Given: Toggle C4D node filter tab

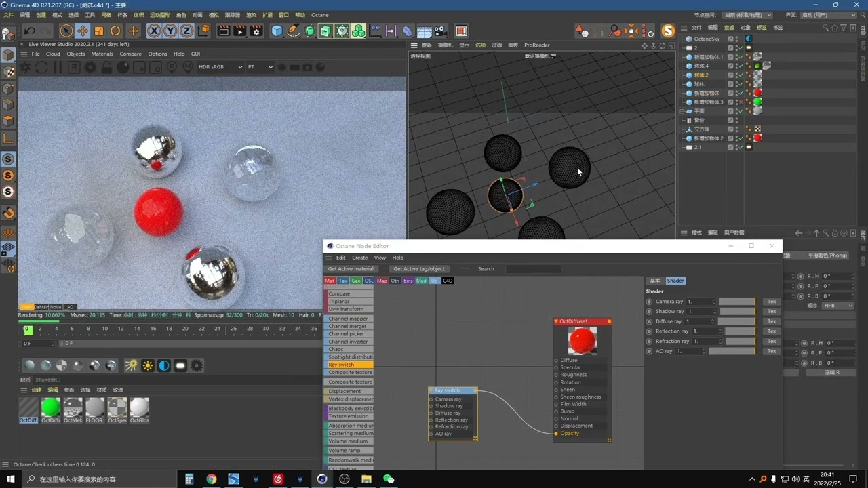Looking at the screenshot, I should pos(448,281).
